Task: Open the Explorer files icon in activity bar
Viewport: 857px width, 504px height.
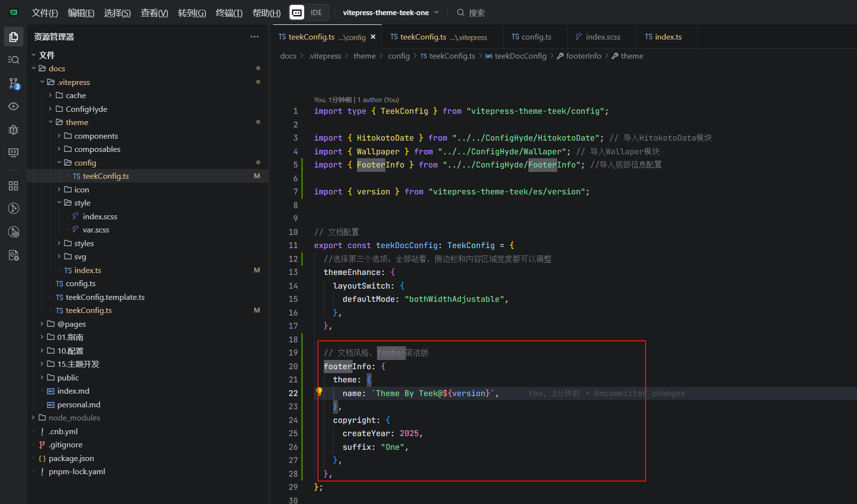Action: click(x=14, y=37)
